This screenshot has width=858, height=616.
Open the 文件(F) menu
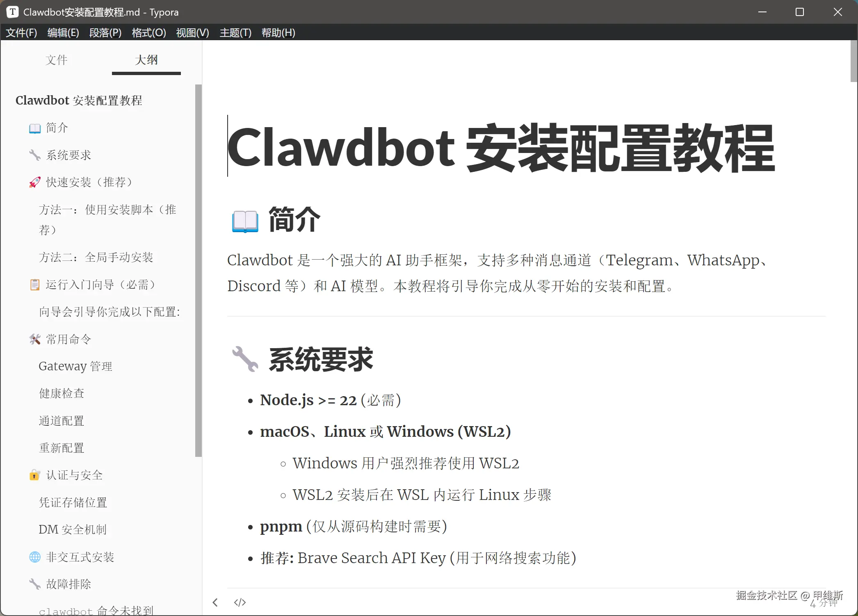click(x=21, y=33)
